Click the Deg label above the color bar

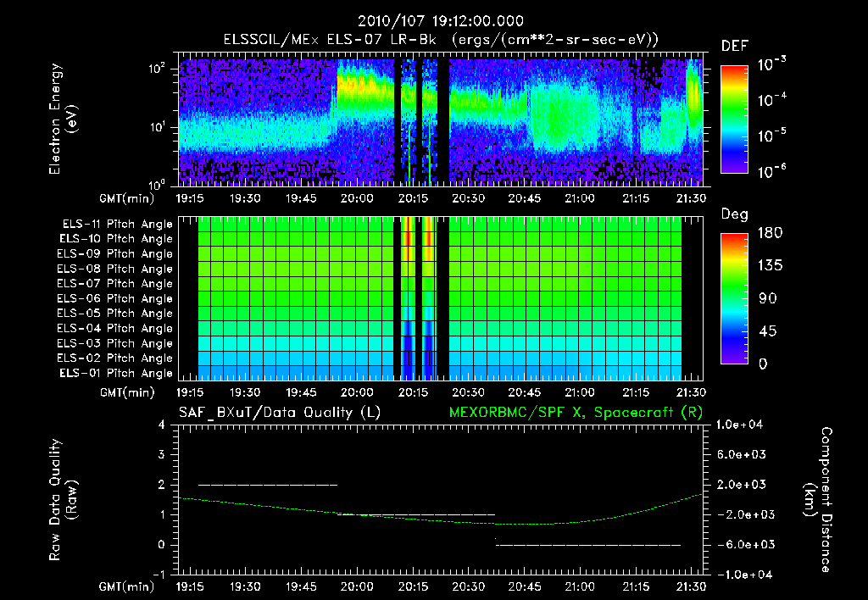(x=735, y=214)
